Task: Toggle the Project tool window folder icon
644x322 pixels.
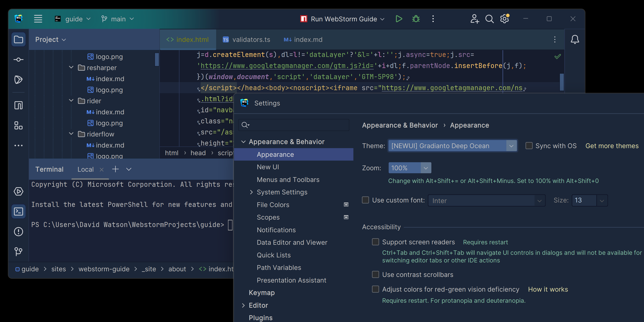Action: click(x=19, y=39)
